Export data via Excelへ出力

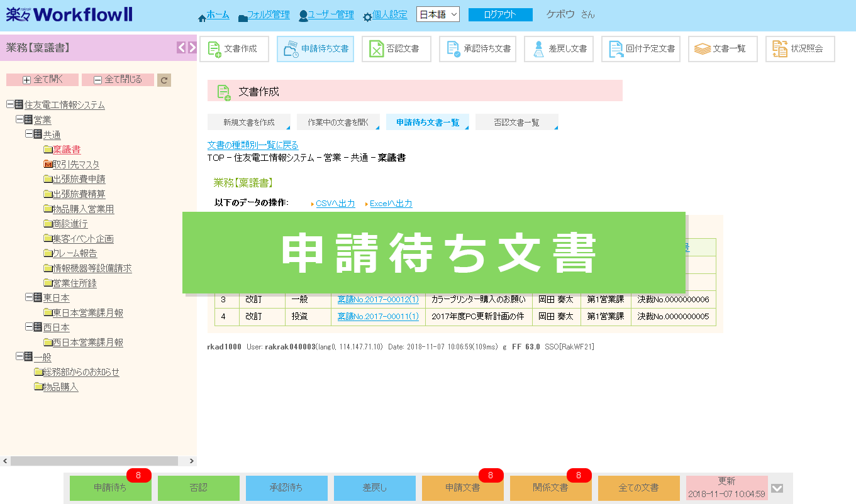[x=391, y=204]
